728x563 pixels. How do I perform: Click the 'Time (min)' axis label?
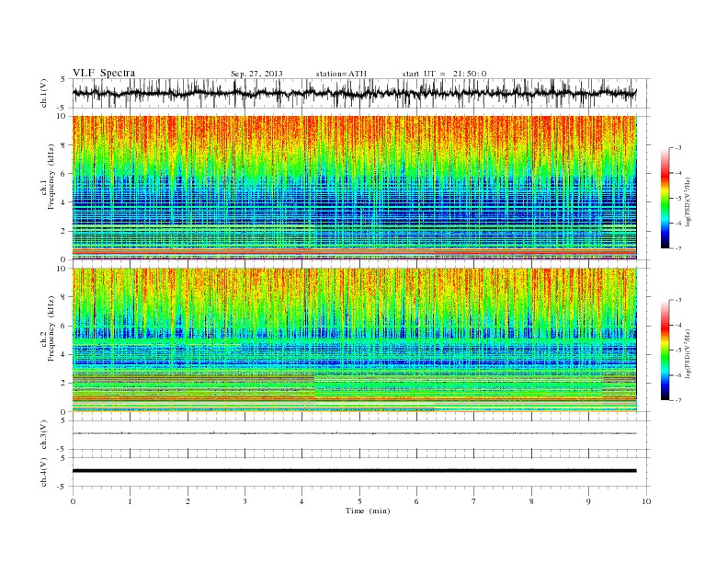pos(368,511)
